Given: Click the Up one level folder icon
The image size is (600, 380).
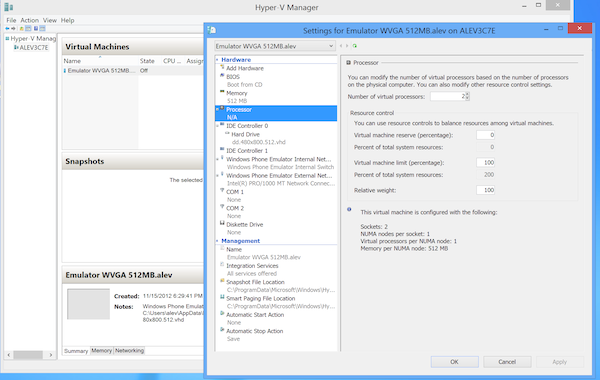Looking at the screenshot, I should [21, 29].
